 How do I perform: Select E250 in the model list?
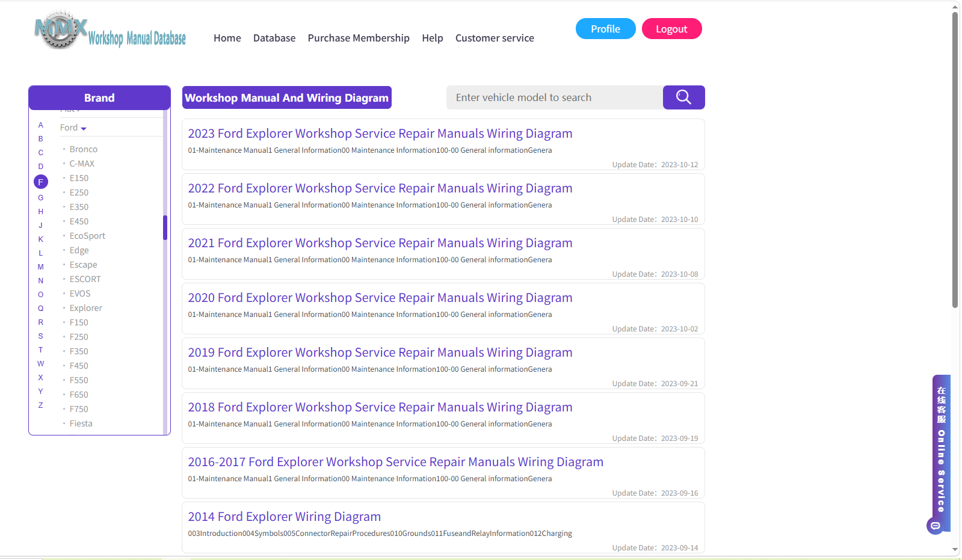point(79,192)
